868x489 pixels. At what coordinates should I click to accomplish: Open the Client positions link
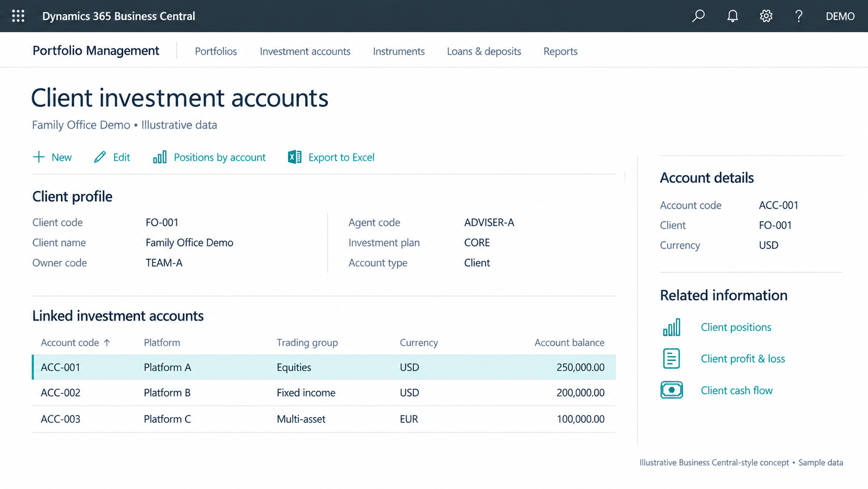pos(736,327)
